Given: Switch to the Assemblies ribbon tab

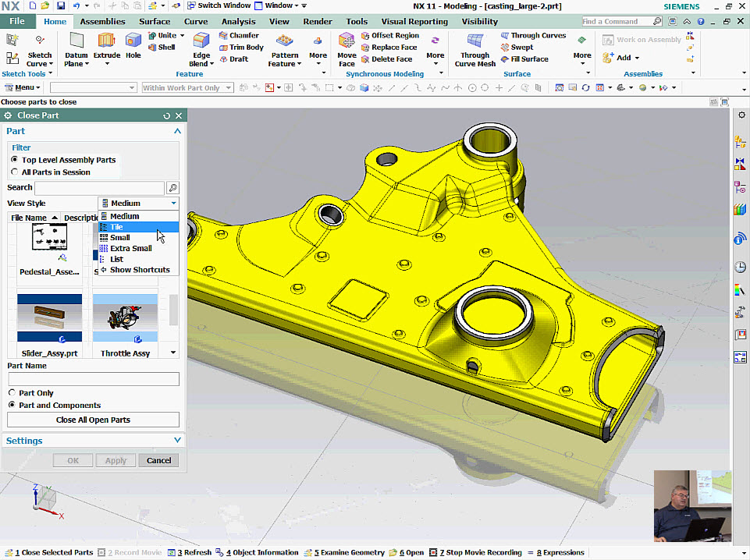Looking at the screenshot, I should [x=101, y=21].
